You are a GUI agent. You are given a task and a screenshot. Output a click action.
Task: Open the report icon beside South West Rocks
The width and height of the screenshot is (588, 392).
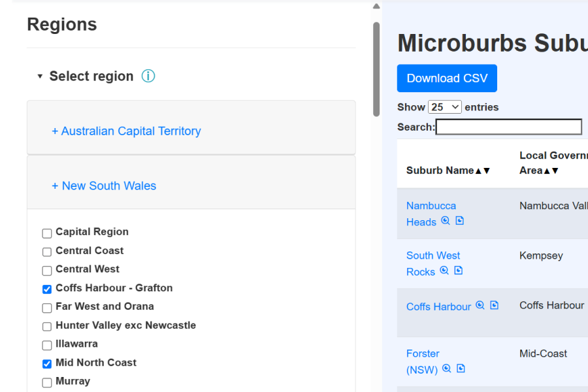(458, 271)
